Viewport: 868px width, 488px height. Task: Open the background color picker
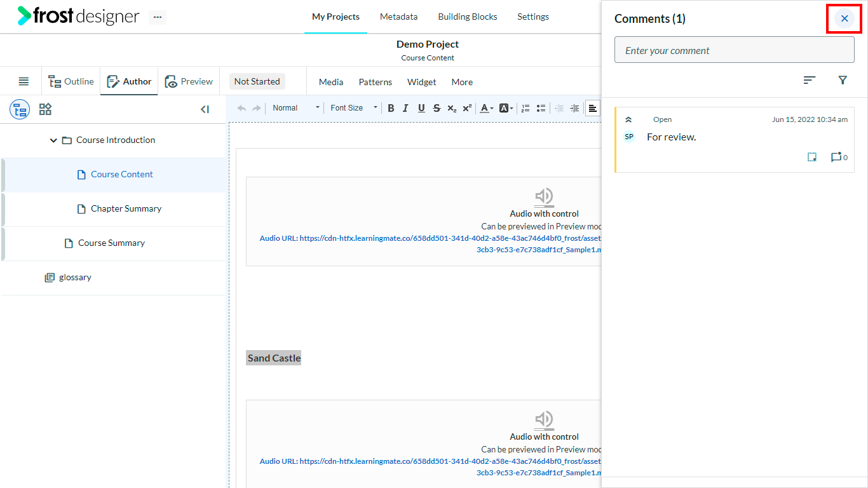pos(506,108)
